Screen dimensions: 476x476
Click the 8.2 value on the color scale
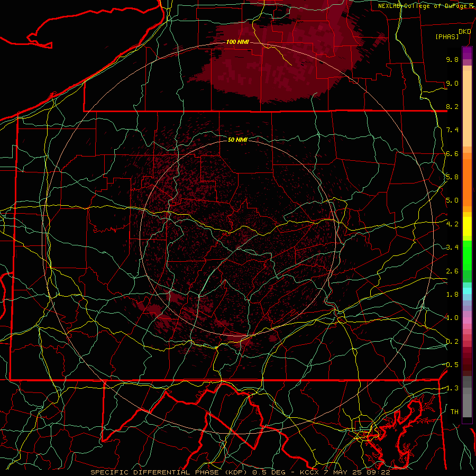pyautogui.click(x=452, y=106)
